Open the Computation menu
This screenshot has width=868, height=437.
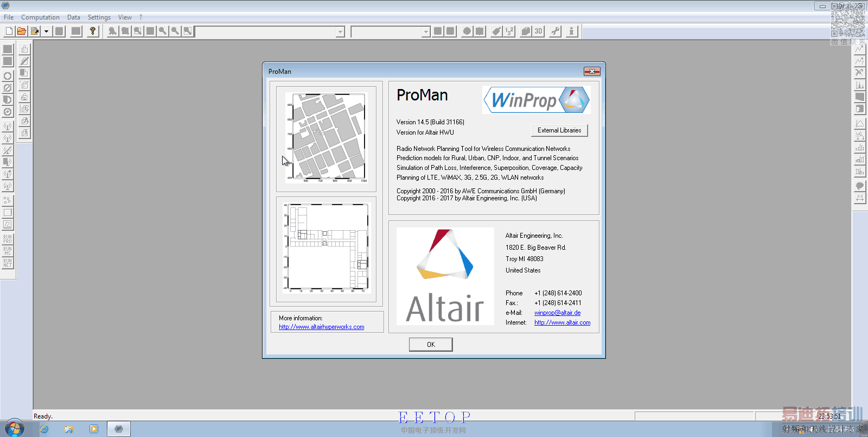pos(40,17)
